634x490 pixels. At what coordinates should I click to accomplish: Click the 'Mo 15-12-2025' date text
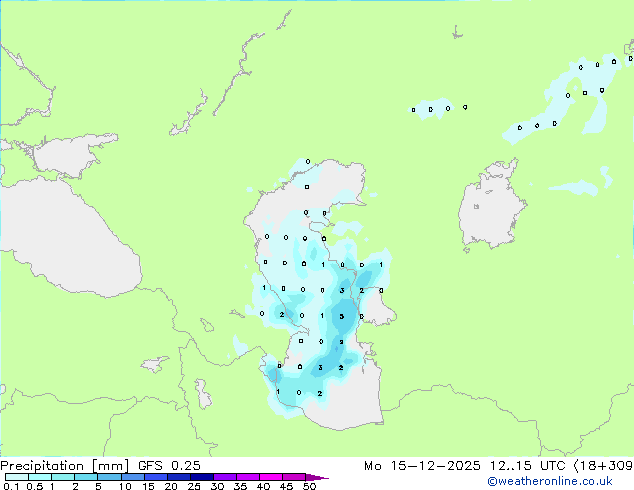(422, 466)
